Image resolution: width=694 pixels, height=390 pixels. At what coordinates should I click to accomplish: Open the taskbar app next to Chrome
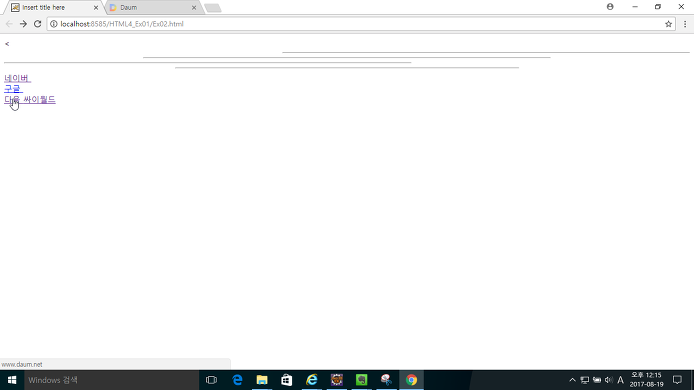(x=386, y=380)
